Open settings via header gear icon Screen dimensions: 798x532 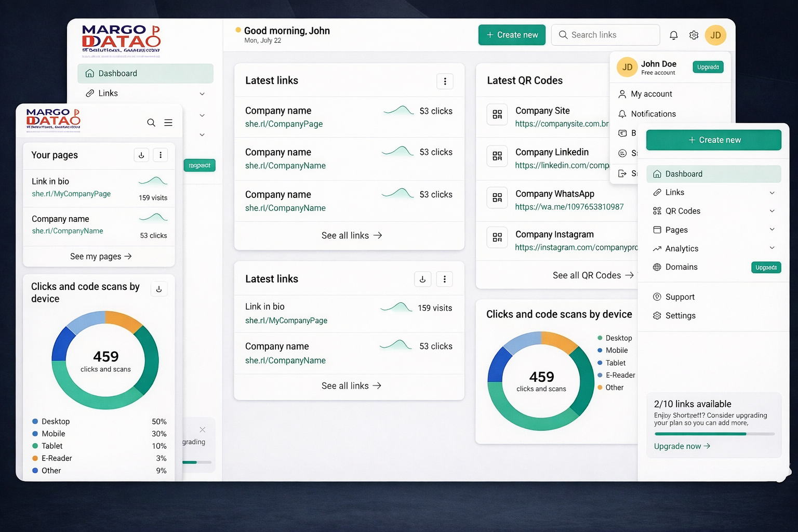click(694, 35)
